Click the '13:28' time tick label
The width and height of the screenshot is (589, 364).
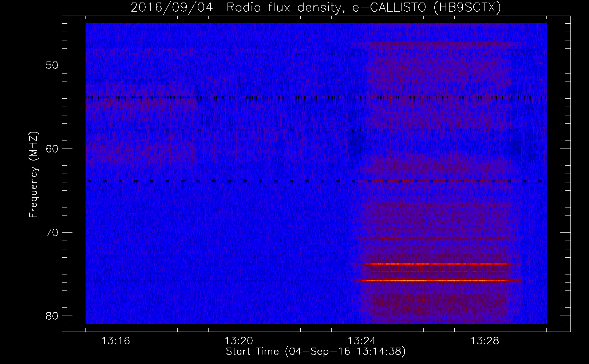click(x=485, y=341)
